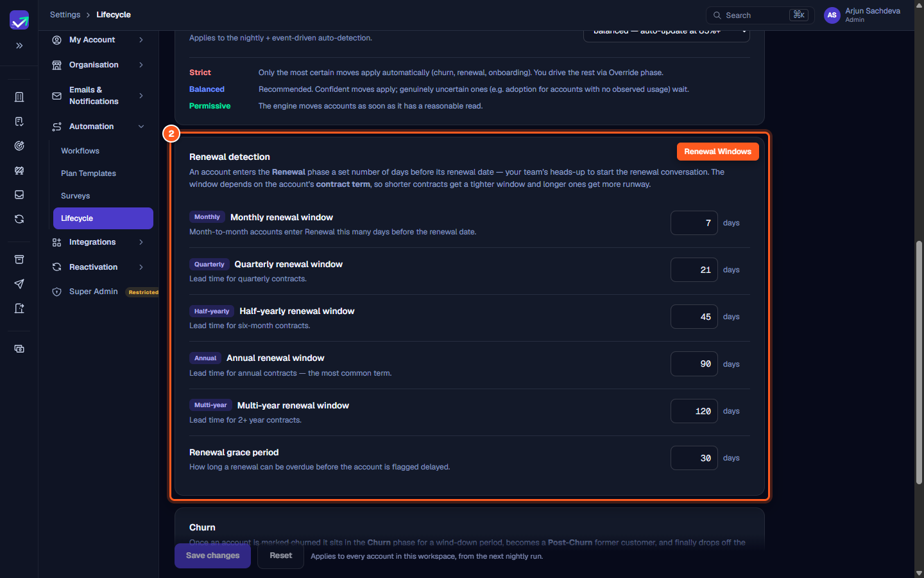Click the Reset button
The width and height of the screenshot is (924, 578).
click(x=281, y=556)
